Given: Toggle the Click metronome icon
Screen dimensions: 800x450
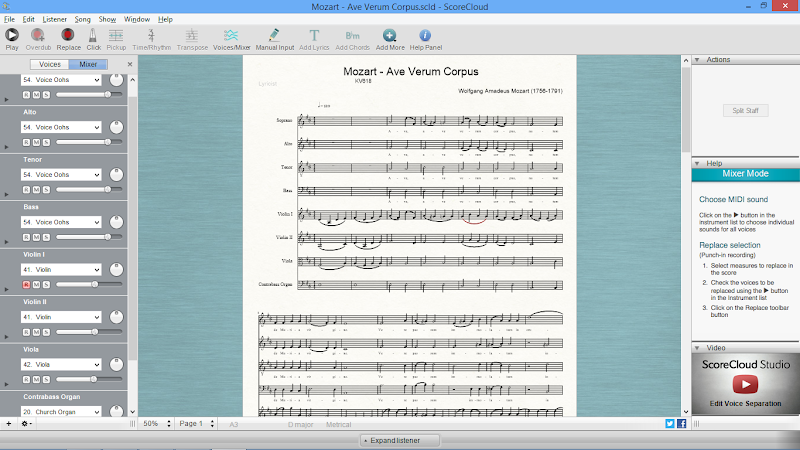Looking at the screenshot, I should pos(93,35).
